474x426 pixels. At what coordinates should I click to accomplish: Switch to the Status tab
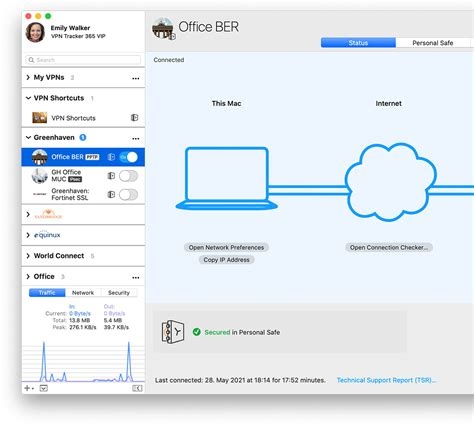coord(358,43)
